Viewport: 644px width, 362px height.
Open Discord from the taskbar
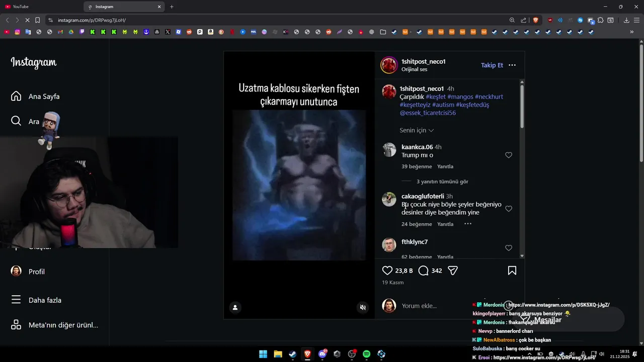pos(323,354)
